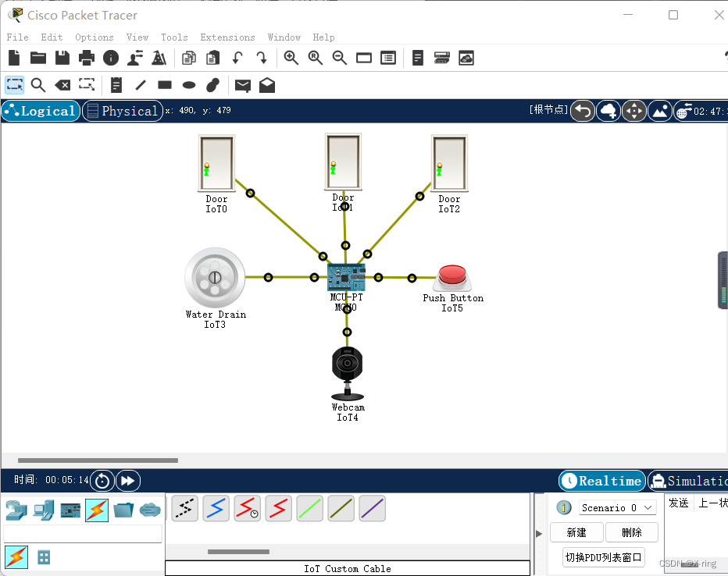The height and width of the screenshot is (576, 728).
Task: Select the Draw Freeform tool
Action: click(x=212, y=85)
